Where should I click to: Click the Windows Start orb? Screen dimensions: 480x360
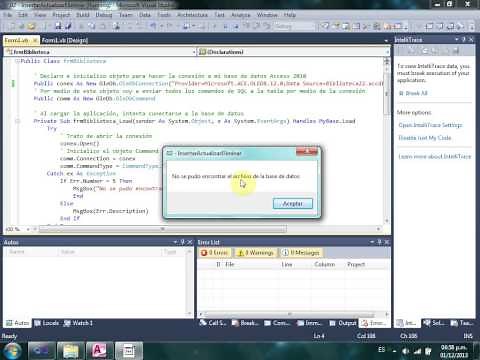(x=12, y=351)
